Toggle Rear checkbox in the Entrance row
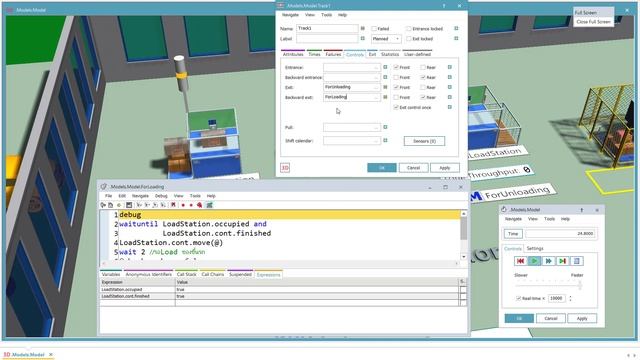The image size is (640, 360). (423, 67)
